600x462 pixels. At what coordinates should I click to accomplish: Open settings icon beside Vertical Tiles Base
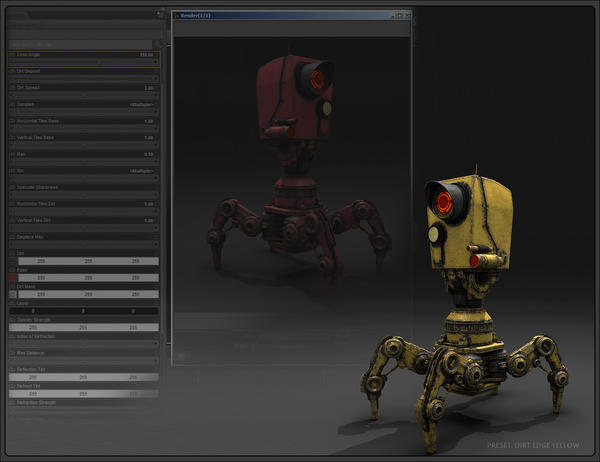pyautogui.click(x=12, y=137)
